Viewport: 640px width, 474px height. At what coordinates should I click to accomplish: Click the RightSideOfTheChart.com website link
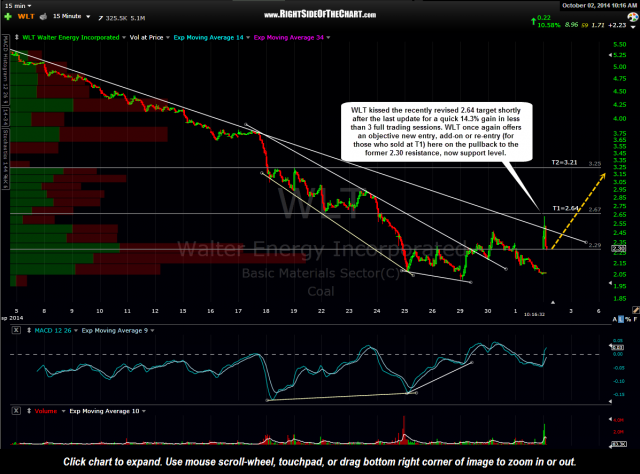[320, 15]
